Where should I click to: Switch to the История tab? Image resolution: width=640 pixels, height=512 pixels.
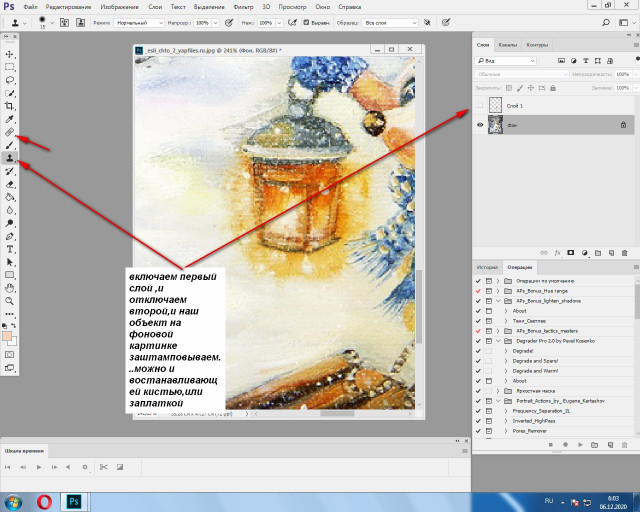pyautogui.click(x=486, y=268)
